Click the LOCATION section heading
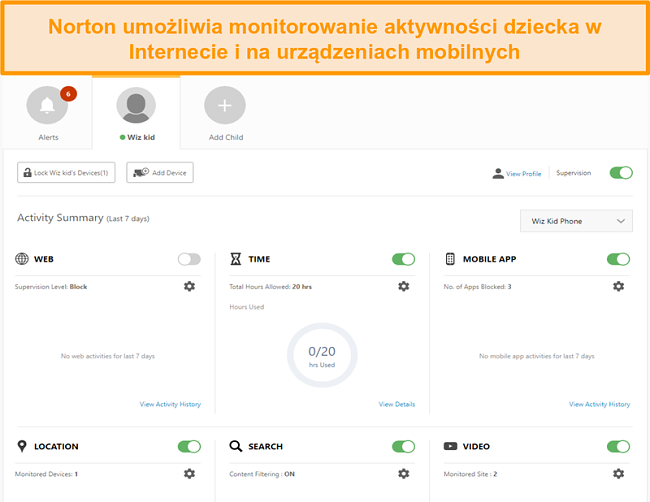 coord(56,446)
